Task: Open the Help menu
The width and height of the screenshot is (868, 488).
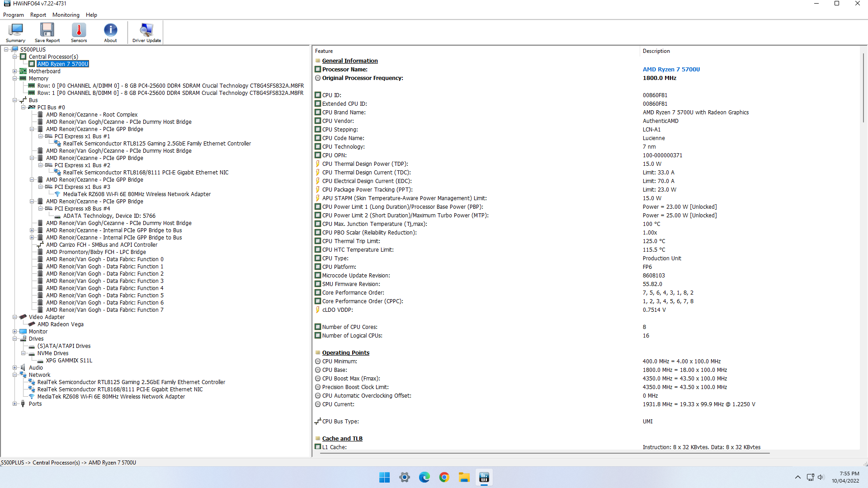Action: tap(91, 15)
